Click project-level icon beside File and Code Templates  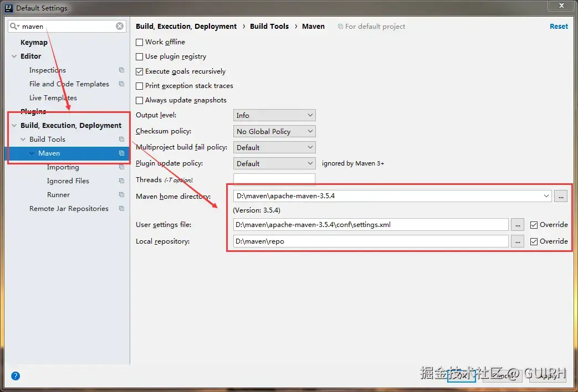coord(122,84)
